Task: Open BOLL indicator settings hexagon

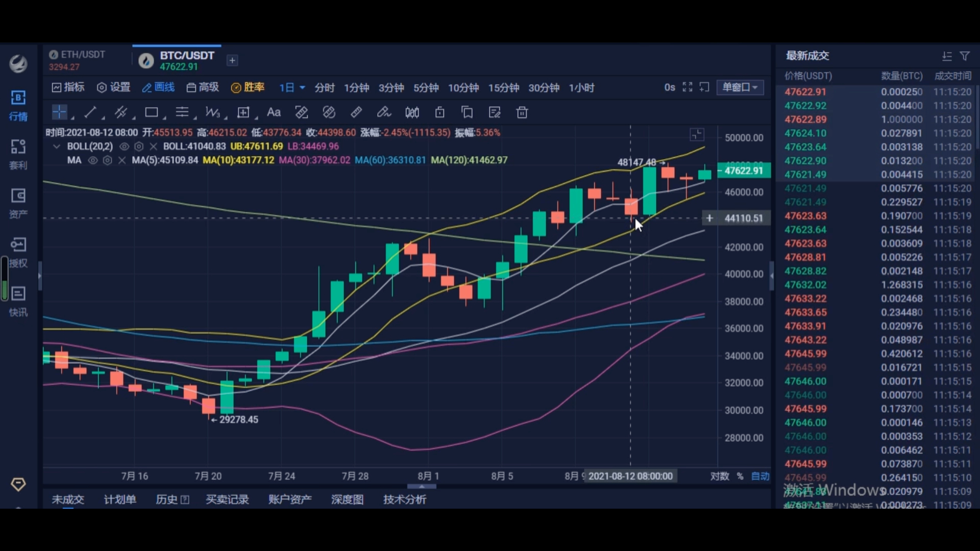Action: [x=138, y=146]
